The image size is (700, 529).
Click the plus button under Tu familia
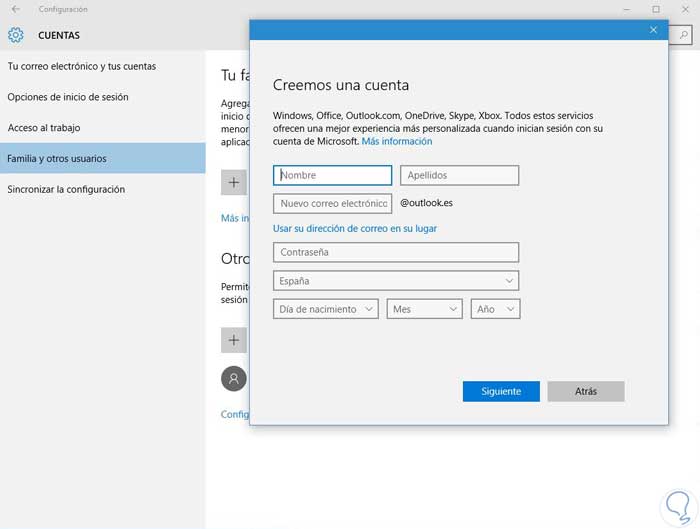(233, 182)
